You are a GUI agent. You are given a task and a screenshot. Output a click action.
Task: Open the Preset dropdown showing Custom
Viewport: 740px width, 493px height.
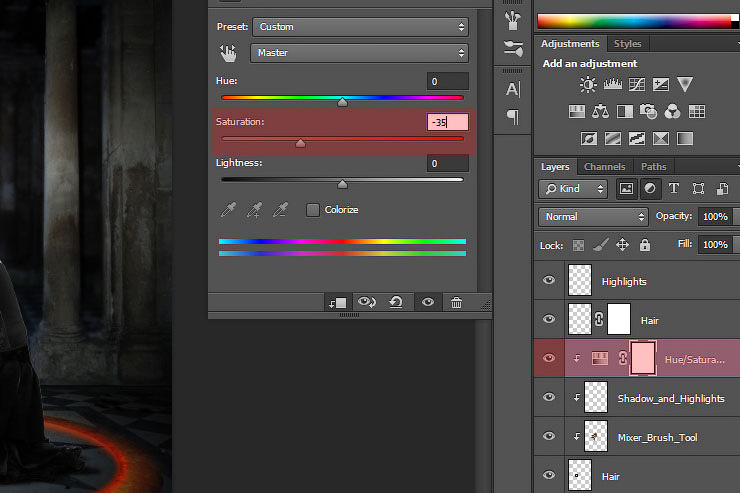360,27
